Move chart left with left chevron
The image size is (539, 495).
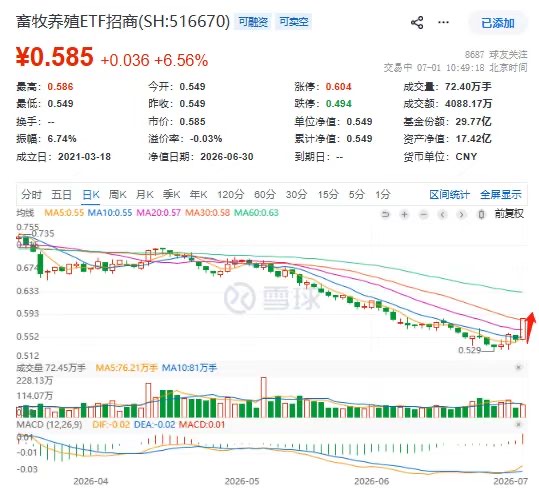pos(443,215)
